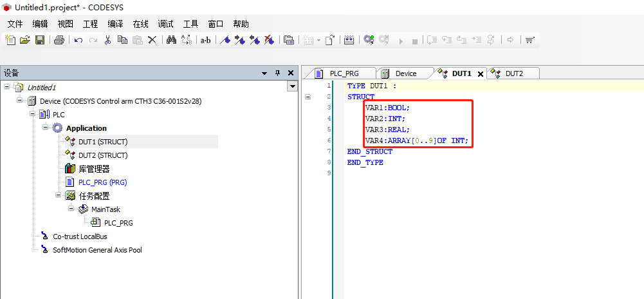Image resolution: width=644 pixels, height=299 pixels.
Task: Open the 在线 menu
Action: point(140,24)
